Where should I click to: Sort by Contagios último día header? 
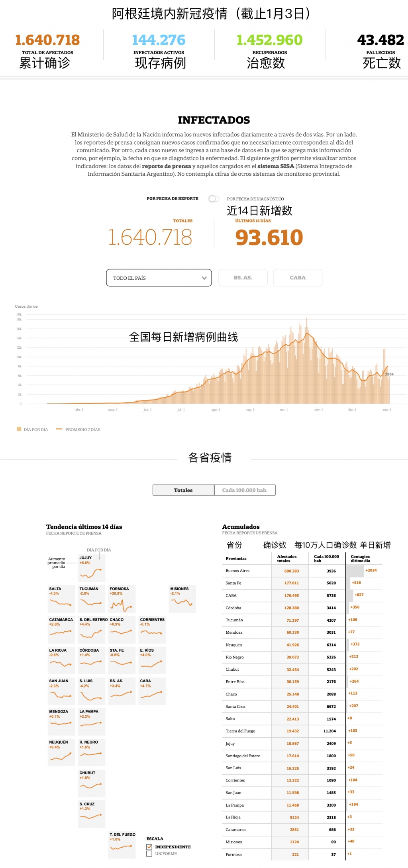[360, 558]
